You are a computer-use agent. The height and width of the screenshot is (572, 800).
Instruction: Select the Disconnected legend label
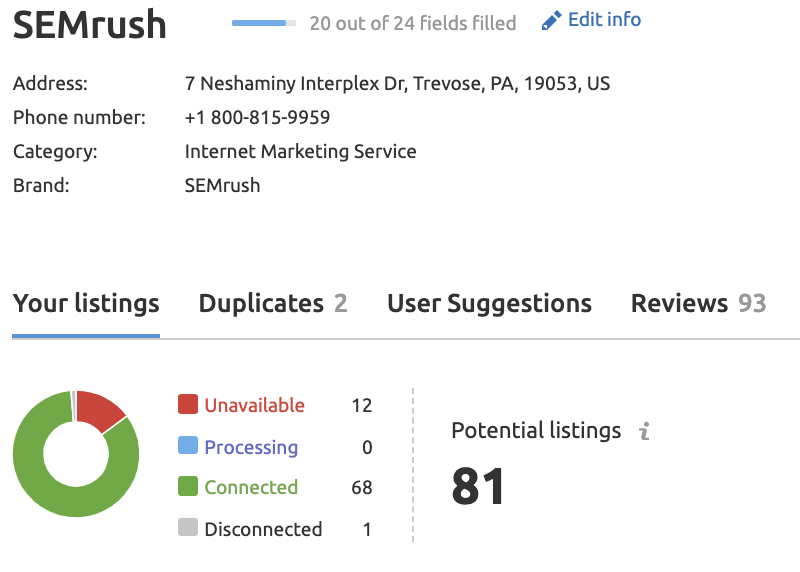tap(263, 530)
